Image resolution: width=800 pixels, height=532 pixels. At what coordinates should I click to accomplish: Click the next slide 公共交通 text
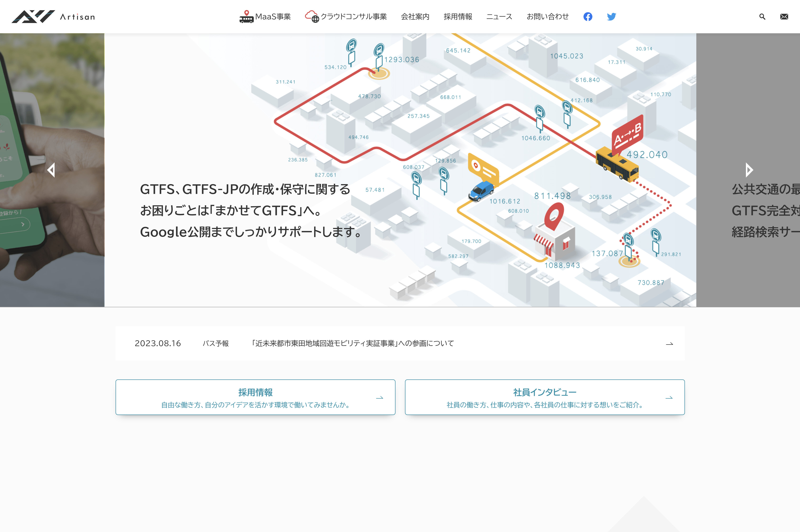pyautogui.click(x=766, y=211)
